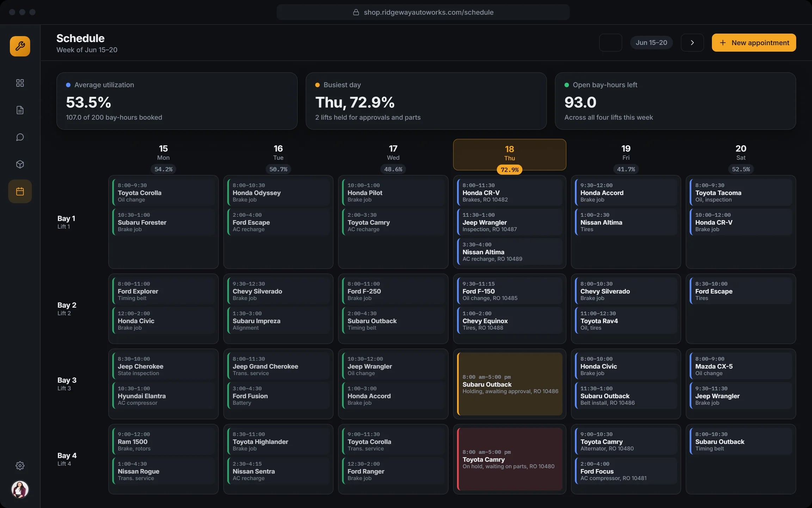Image resolution: width=812 pixels, height=508 pixels.
Task: Open the dashboard grid icon in sidebar
Action: click(x=20, y=83)
